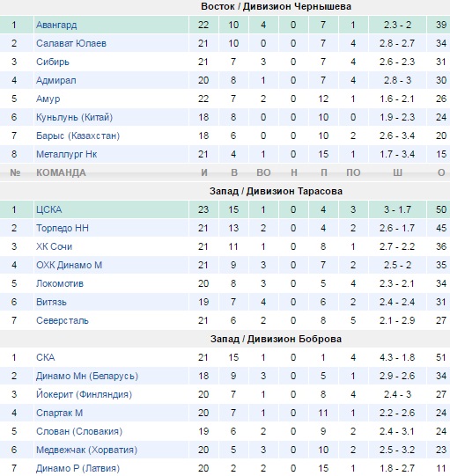Screen dimensions: 450x476
Task: Click the Торпедо НН team link
Action: (63, 228)
